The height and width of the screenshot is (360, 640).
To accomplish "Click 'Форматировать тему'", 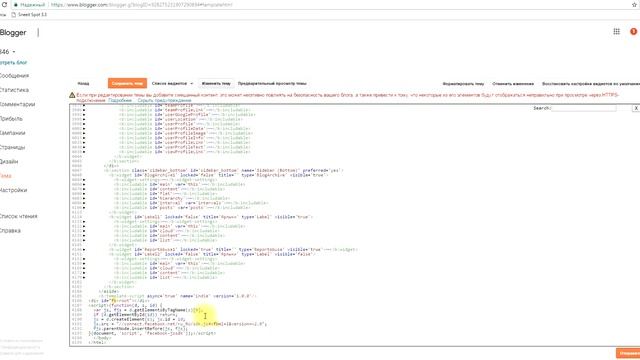I will (463, 84).
